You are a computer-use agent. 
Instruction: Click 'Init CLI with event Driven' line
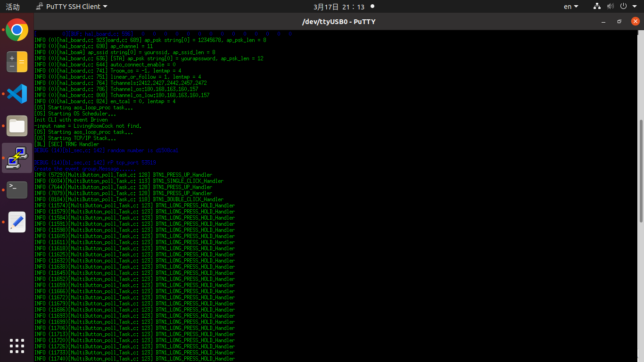click(x=71, y=120)
